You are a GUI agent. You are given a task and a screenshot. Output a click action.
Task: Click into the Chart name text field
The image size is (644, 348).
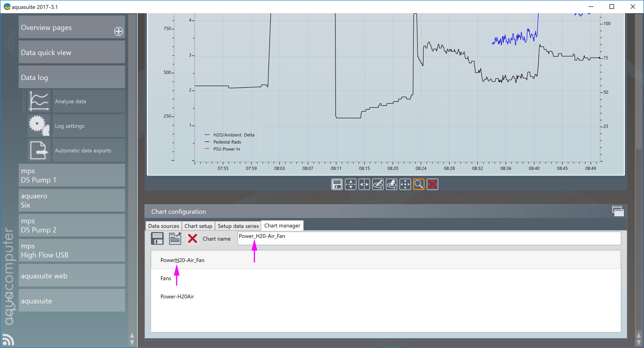coord(429,238)
